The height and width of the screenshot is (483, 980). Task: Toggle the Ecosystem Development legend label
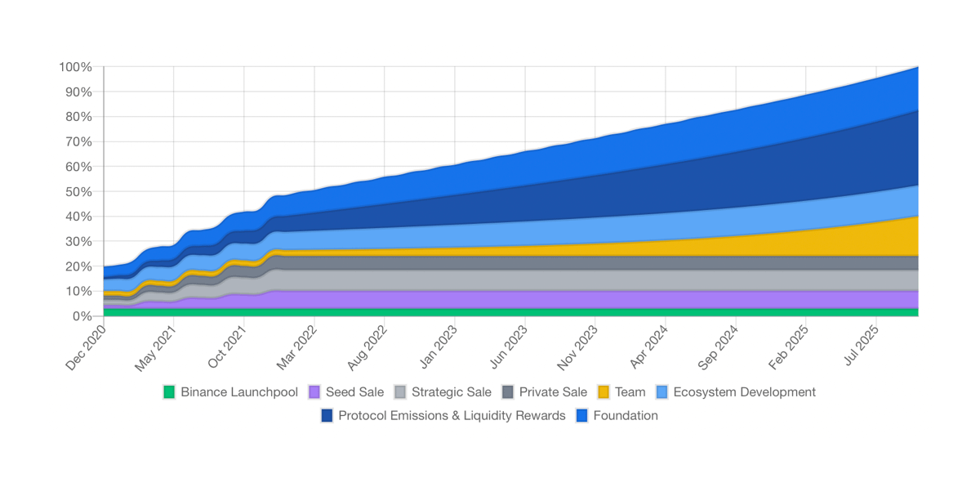[744, 392]
